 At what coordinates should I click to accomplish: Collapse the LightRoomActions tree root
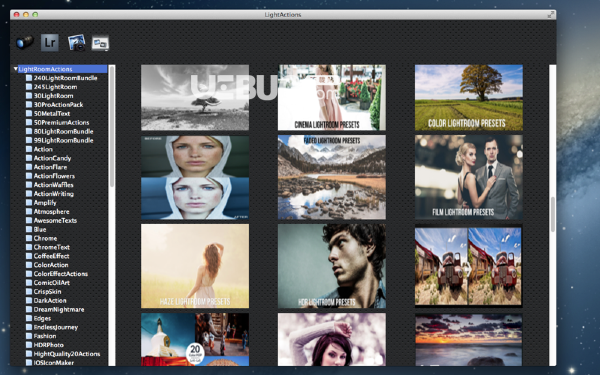point(16,69)
